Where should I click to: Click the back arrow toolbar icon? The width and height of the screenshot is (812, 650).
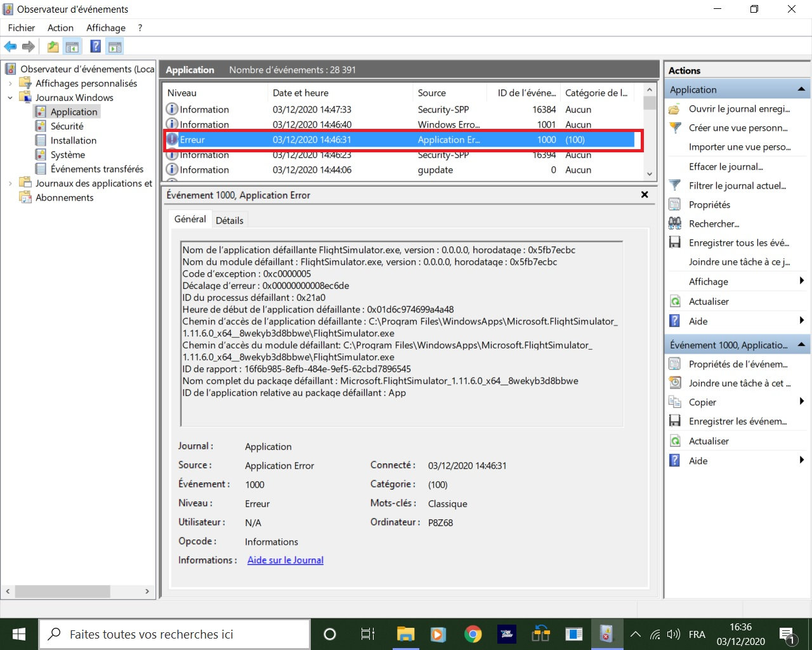pos(10,46)
